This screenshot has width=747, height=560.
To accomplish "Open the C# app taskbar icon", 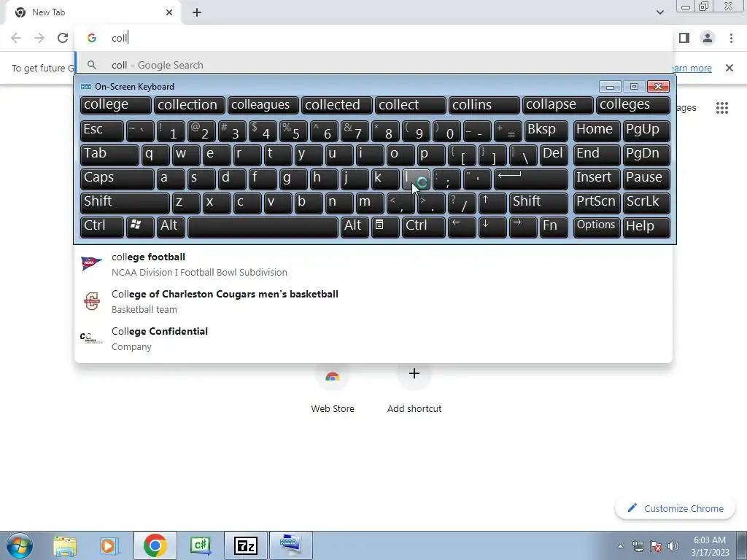I will pos(200,545).
